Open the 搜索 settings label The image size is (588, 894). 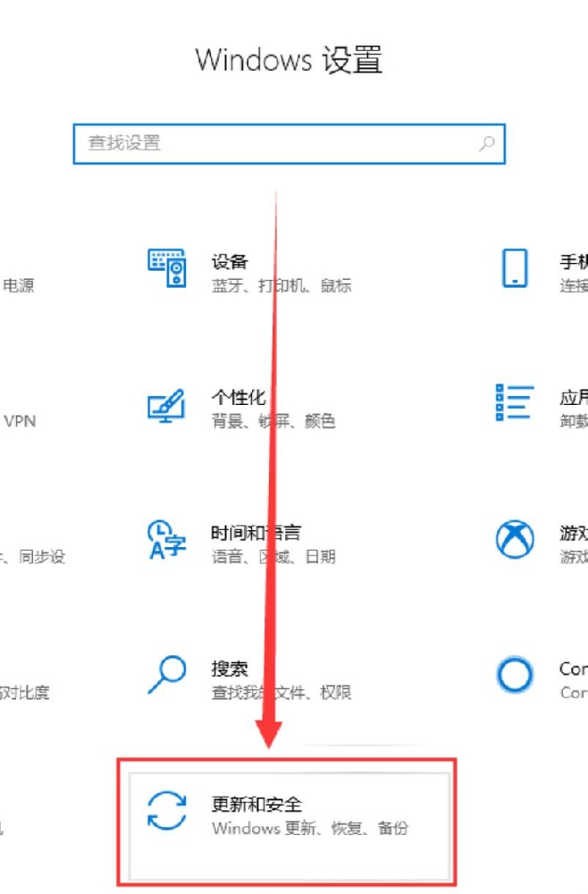(230, 668)
